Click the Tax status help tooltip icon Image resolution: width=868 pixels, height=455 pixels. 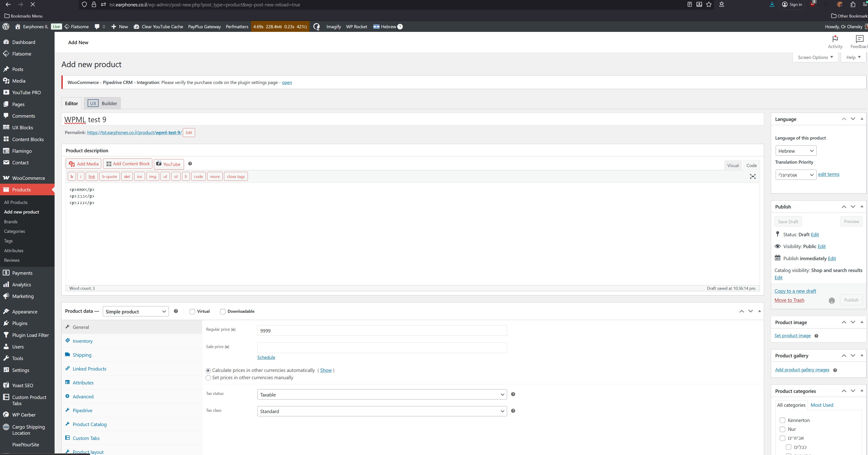point(513,394)
